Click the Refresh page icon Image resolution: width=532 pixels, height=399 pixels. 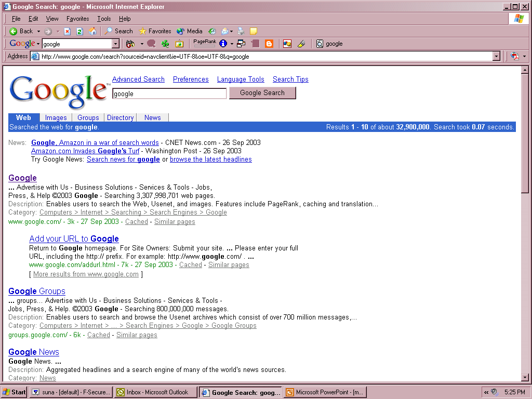(x=79, y=31)
